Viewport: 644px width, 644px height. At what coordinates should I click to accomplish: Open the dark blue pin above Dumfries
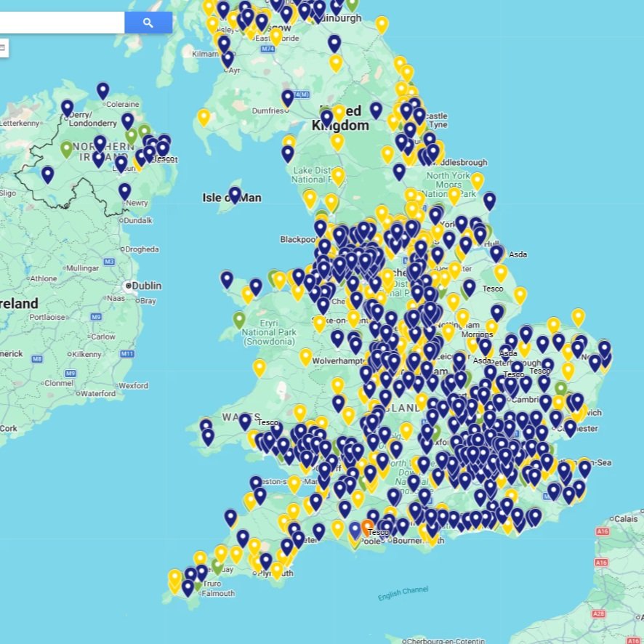click(x=288, y=99)
